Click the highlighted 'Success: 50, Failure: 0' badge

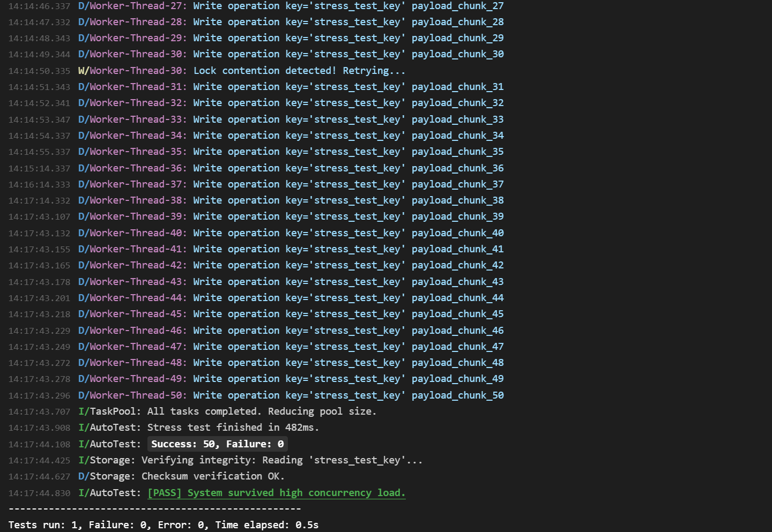tap(218, 444)
